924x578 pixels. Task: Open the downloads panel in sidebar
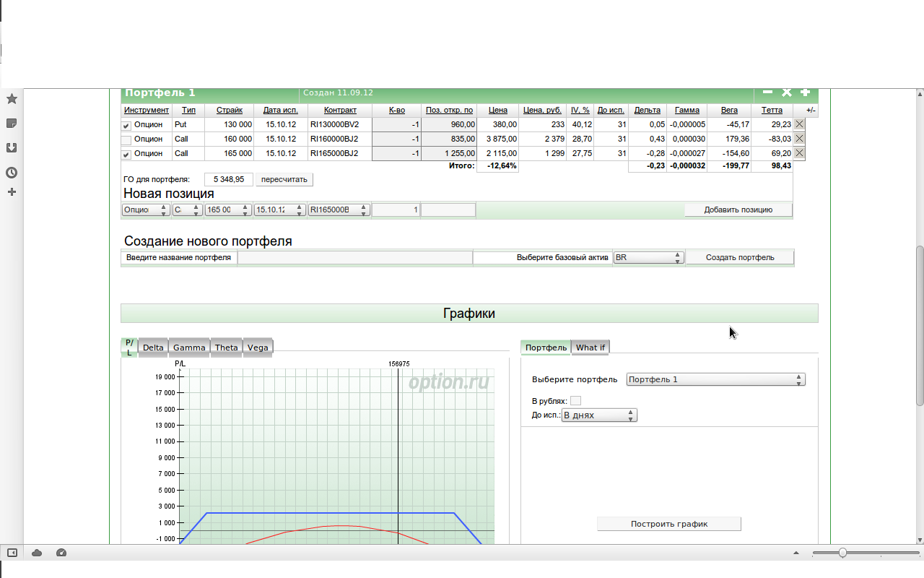pos(12,147)
